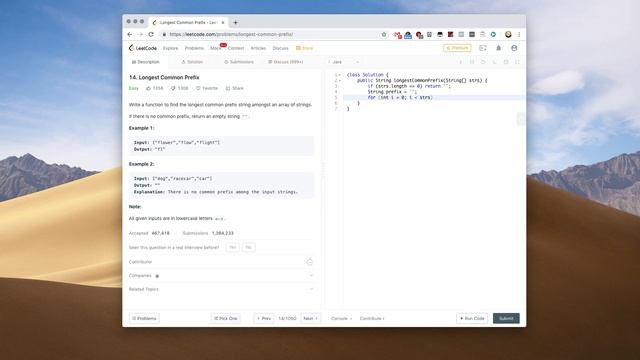
Task: Open the Mock menu item
Action: [216, 48]
